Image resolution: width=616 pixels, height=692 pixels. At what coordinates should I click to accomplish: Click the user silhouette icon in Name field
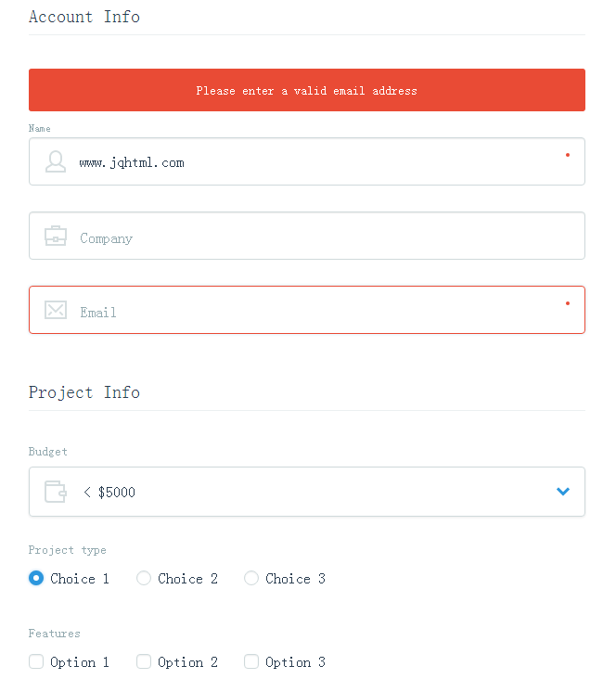[x=56, y=161]
